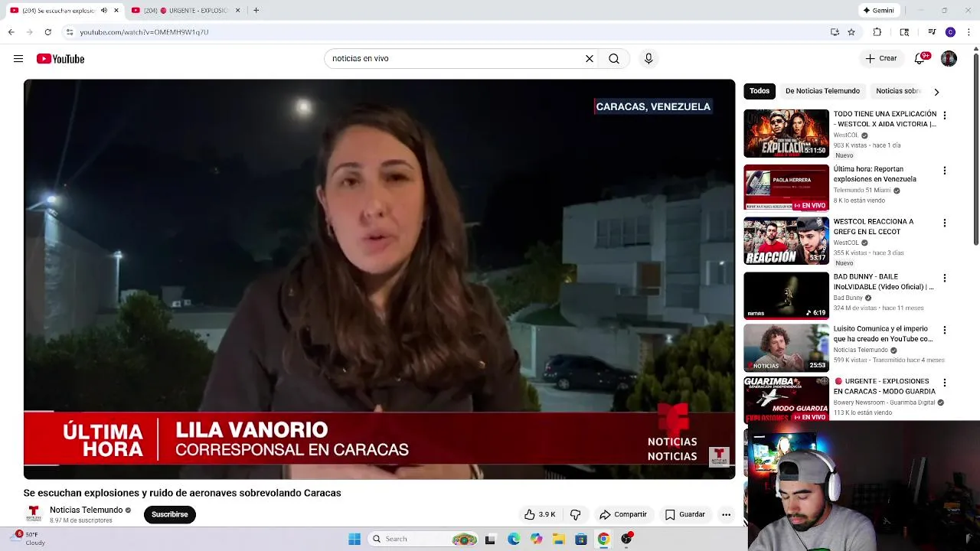Dislike the video with thumbs down
The image size is (980, 551).
click(x=576, y=514)
